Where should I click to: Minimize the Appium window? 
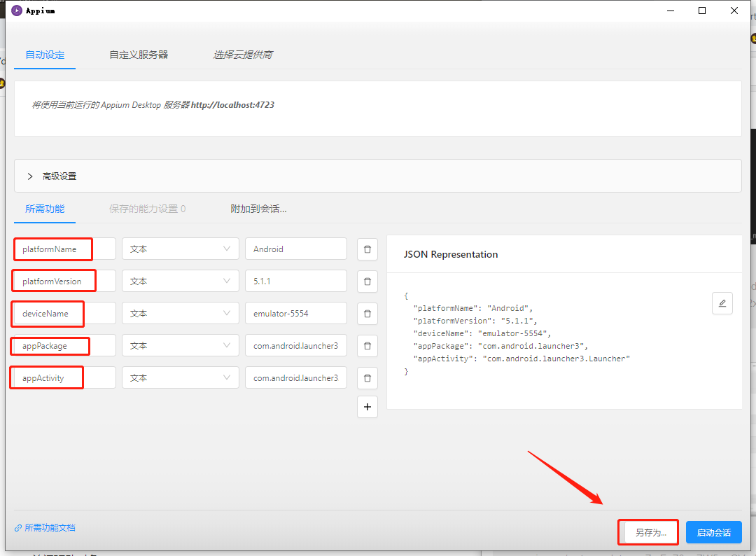[x=670, y=11]
